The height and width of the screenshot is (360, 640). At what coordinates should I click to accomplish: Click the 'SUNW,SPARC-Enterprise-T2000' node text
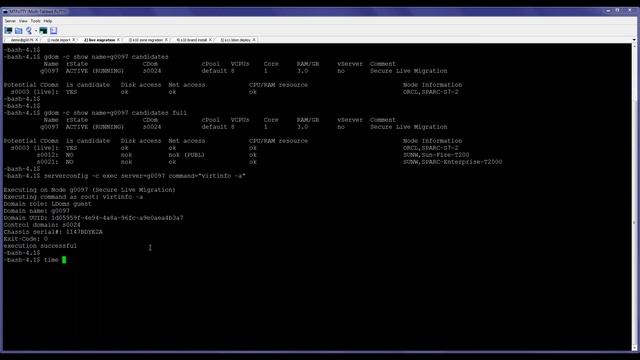(x=453, y=162)
